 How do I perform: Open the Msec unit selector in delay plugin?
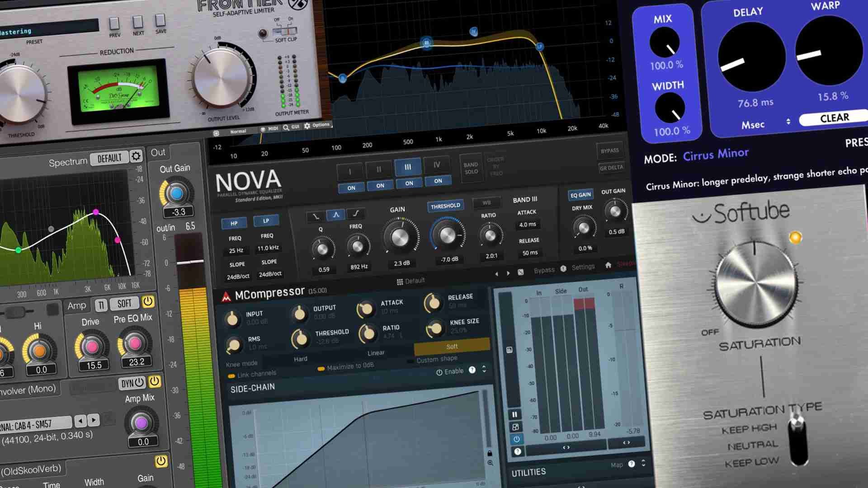tap(754, 125)
